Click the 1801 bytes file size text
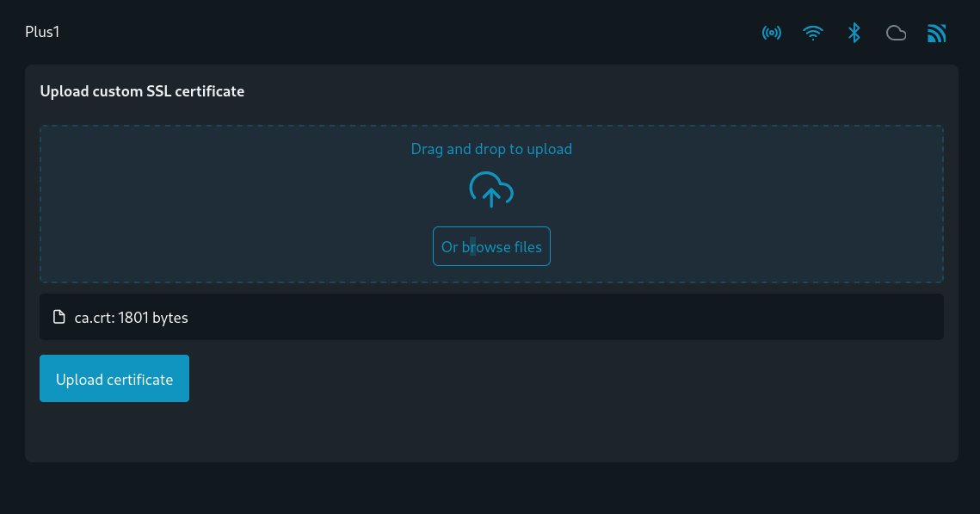The width and height of the screenshot is (980, 514). (x=152, y=318)
